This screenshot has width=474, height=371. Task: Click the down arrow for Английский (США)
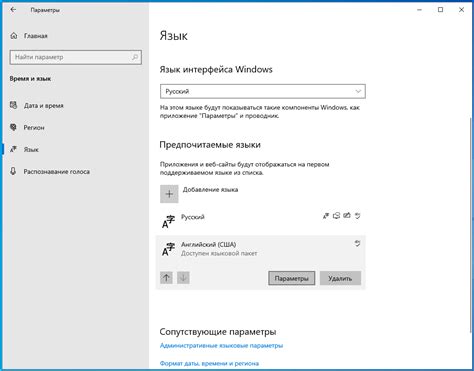183,278
